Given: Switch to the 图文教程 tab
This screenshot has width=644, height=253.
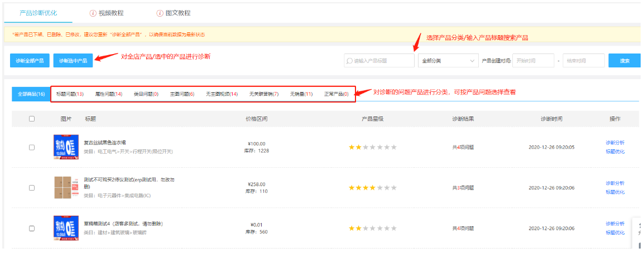Looking at the screenshot, I should [x=178, y=13].
